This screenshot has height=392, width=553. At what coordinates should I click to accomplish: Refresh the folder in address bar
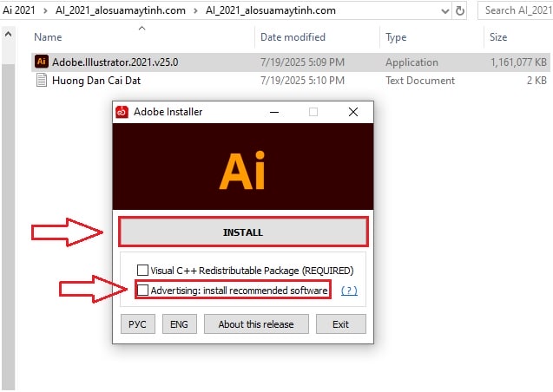click(460, 11)
